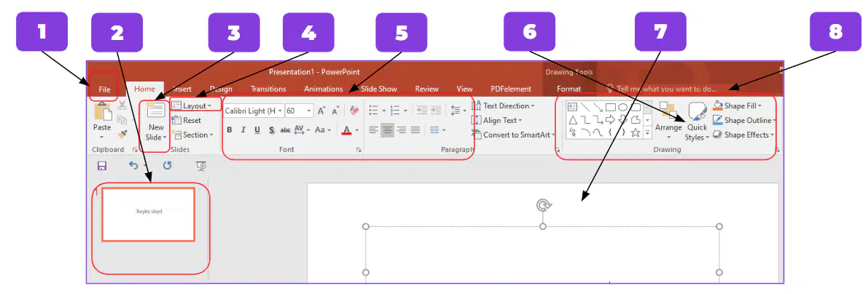The height and width of the screenshot is (294, 868).
Task: Switch to the Transitions tab
Action: click(x=268, y=89)
